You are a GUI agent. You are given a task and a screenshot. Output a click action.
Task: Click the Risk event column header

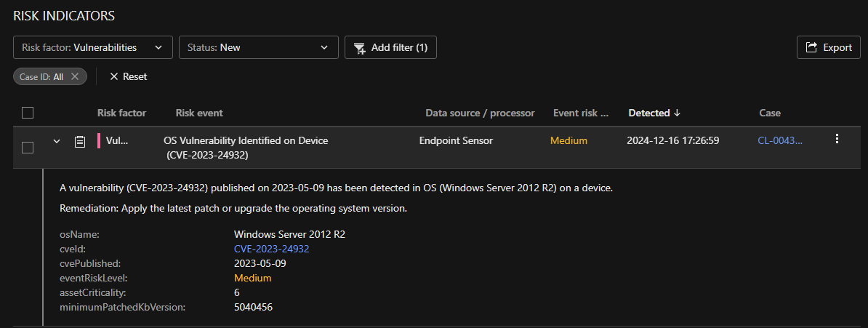199,113
